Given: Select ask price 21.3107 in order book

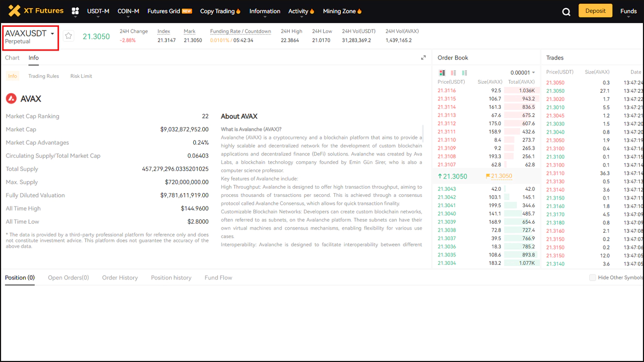Looking at the screenshot, I should point(447,165).
